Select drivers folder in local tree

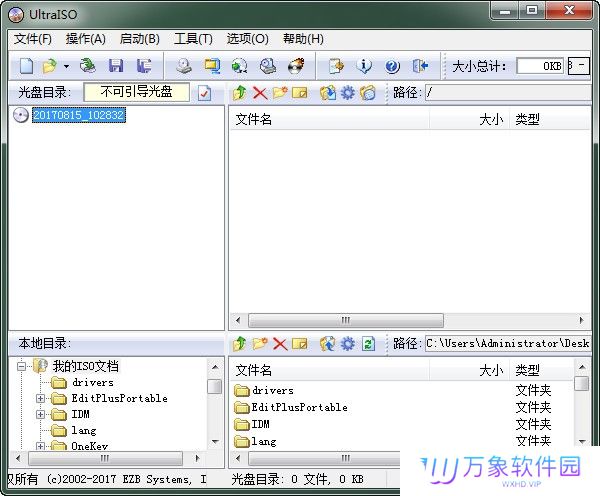[x=93, y=382]
